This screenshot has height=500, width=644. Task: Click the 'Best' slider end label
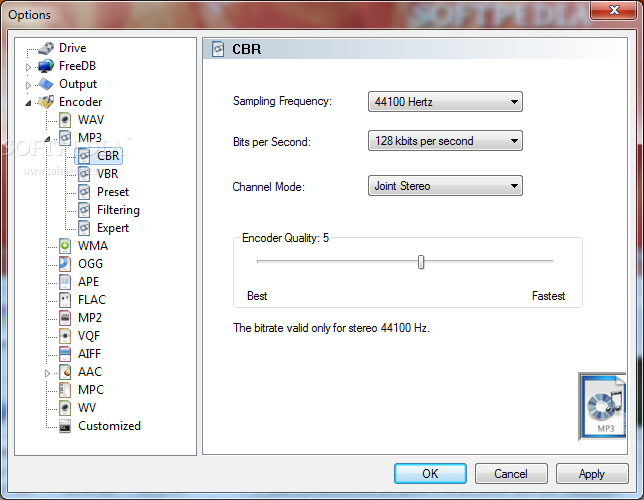click(x=257, y=296)
